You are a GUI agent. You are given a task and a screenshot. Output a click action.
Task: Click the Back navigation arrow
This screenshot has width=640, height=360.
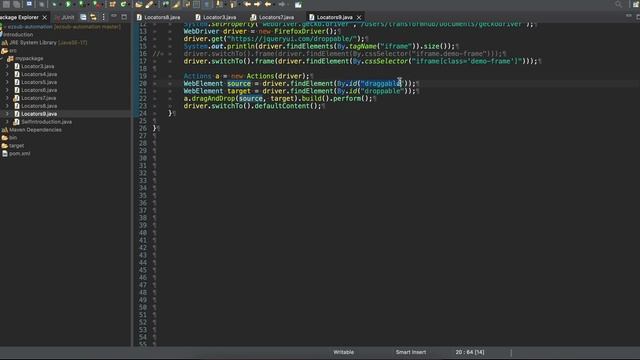pos(268,4)
